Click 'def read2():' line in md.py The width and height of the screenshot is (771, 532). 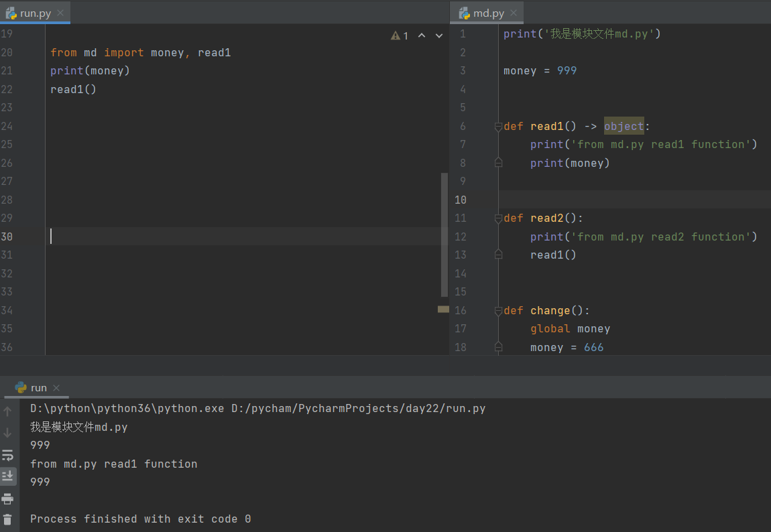543,218
